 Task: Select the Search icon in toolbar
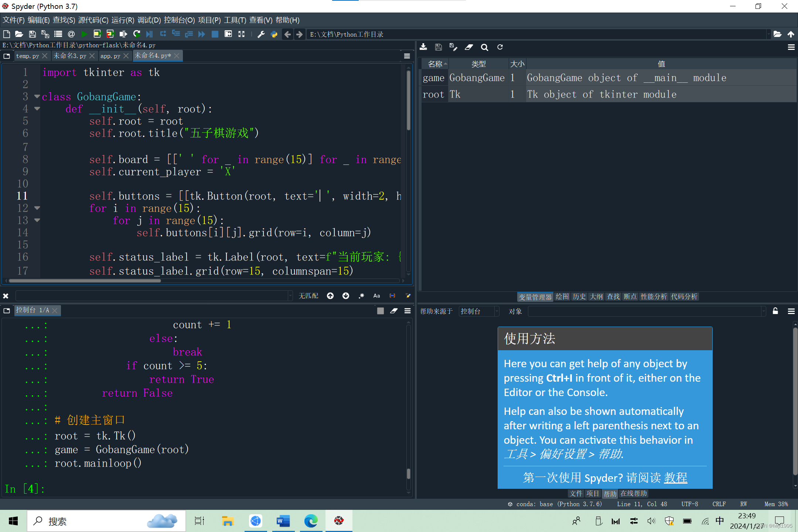click(484, 47)
